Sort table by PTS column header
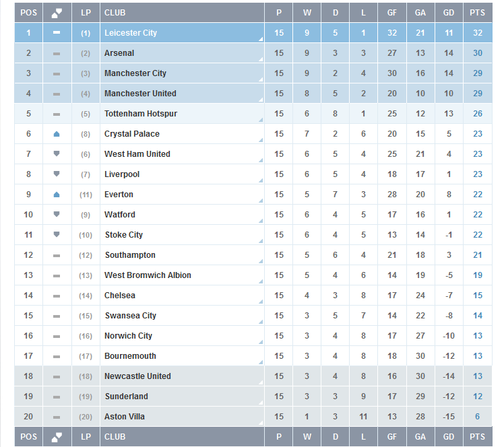The image size is (504, 447). pos(477,13)
